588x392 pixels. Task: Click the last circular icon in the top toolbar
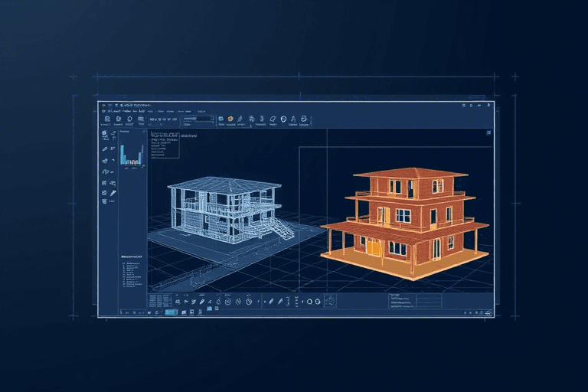click(304, 119)
